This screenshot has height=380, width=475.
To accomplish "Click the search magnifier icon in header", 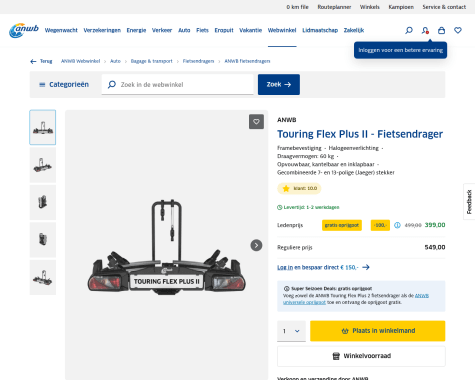I will (409, 30).
